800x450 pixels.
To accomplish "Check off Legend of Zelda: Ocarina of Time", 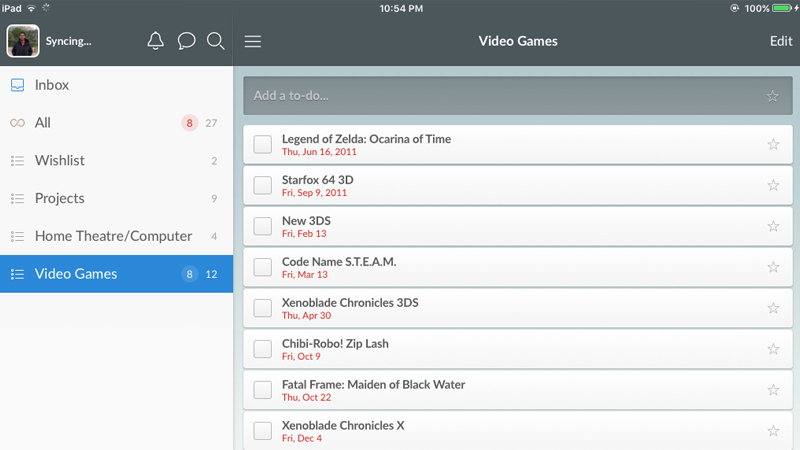I will coord(263,144).
